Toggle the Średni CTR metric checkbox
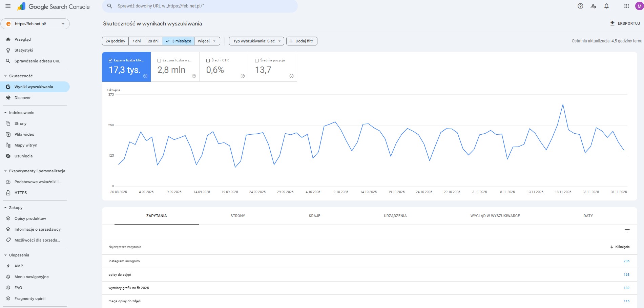Image resolution: width=644 pixels, height=308 pixels. tap(208, 60)
